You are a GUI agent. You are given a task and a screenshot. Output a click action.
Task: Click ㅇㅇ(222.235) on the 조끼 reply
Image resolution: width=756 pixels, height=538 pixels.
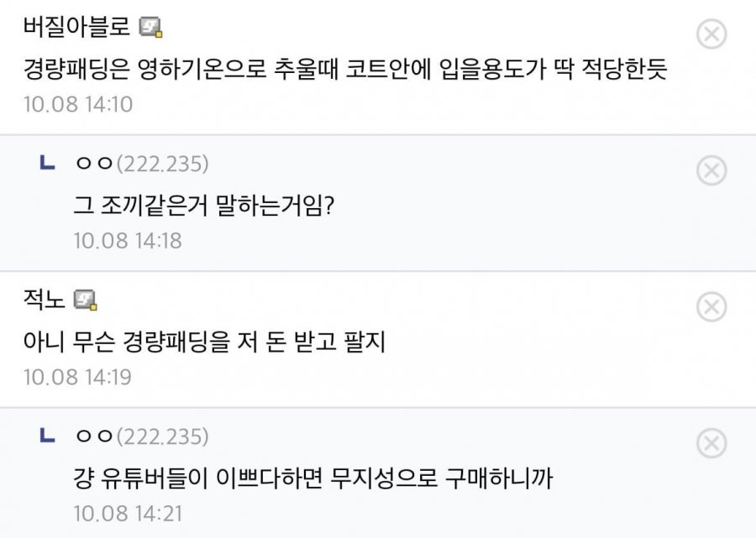142,165
